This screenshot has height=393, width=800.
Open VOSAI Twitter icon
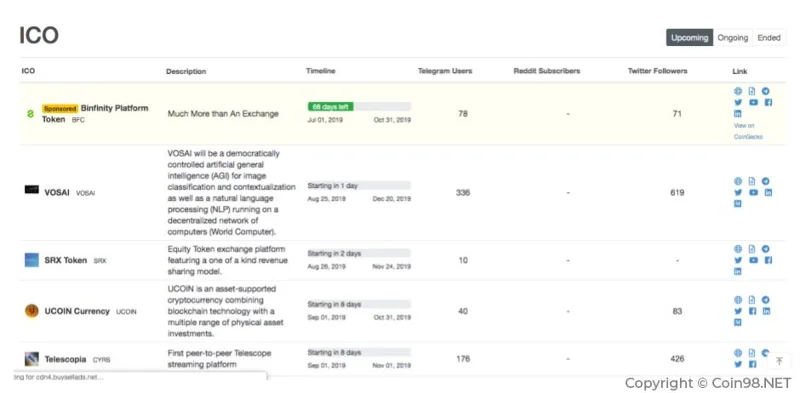738,192
